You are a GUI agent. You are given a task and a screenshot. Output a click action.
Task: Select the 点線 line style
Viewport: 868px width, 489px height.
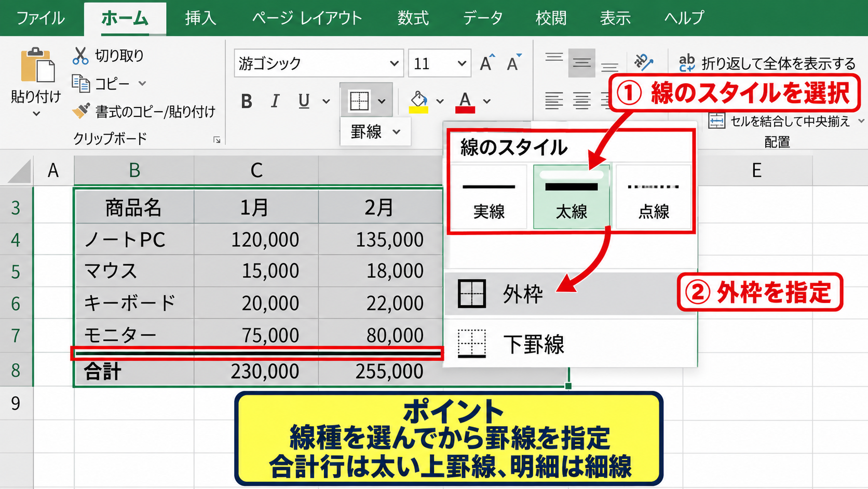[x=654, y=196]
